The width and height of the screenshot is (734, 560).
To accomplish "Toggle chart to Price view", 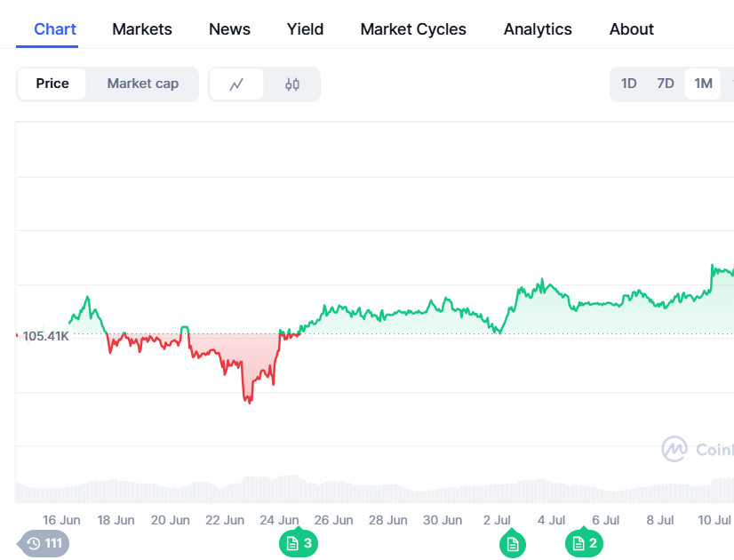I will 52,84.
